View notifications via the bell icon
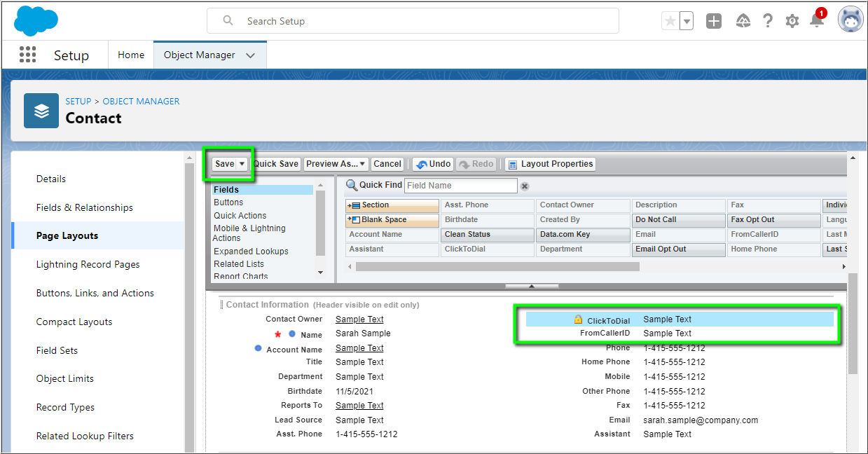Image resolution: width=868 pixels, height=454 pixels. [x=817, y=20]
